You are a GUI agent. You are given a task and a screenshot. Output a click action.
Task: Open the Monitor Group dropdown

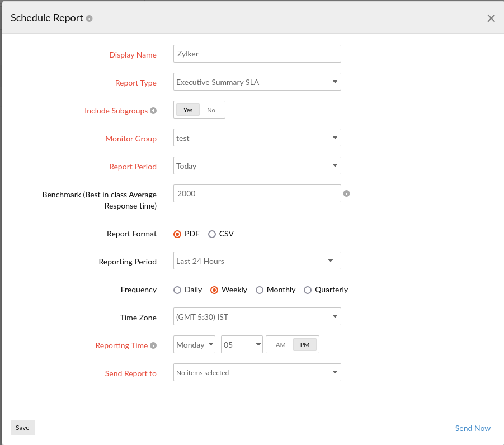point(257,138)
